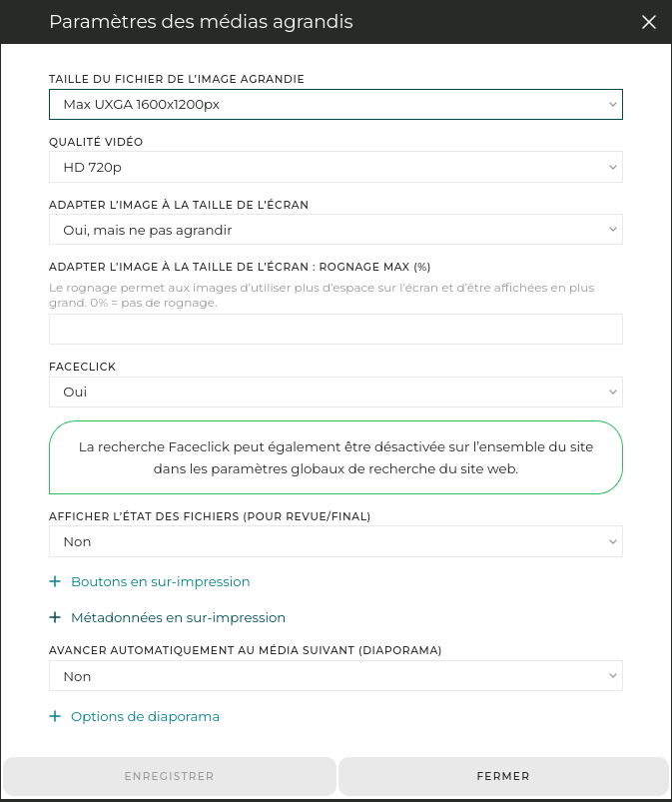Click the chevron on the Faceclick dropdown
Image resolution: width=672 pixels, height=802 pixels.
(611, 392)
